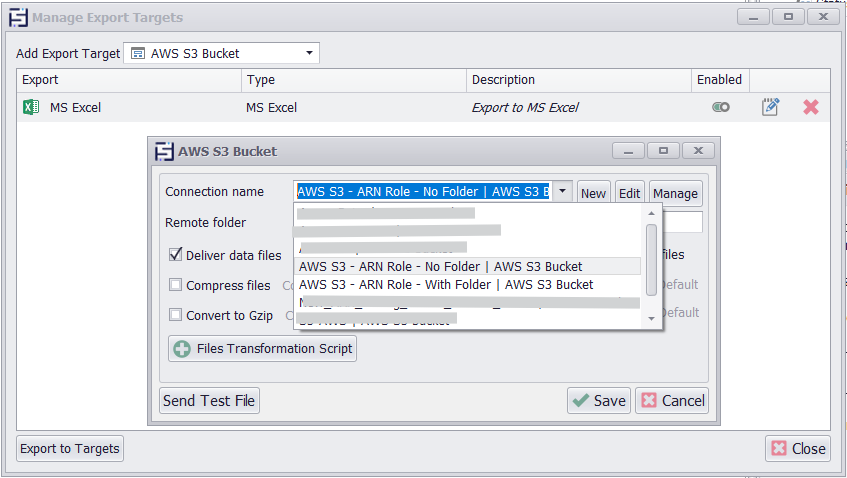Viewport: 847px width, 478px height.
Task: Click the Description column header
Action: click(579, 80)
